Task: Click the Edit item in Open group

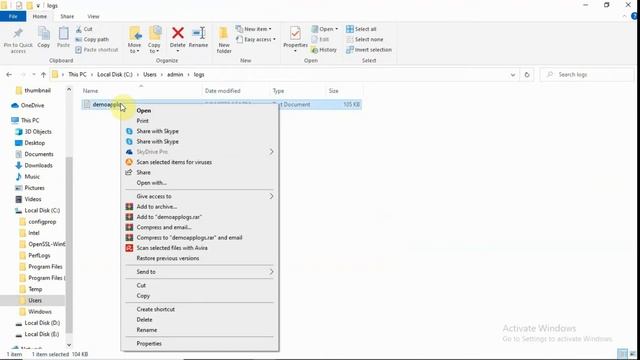Action: click(x=320, y=39)
